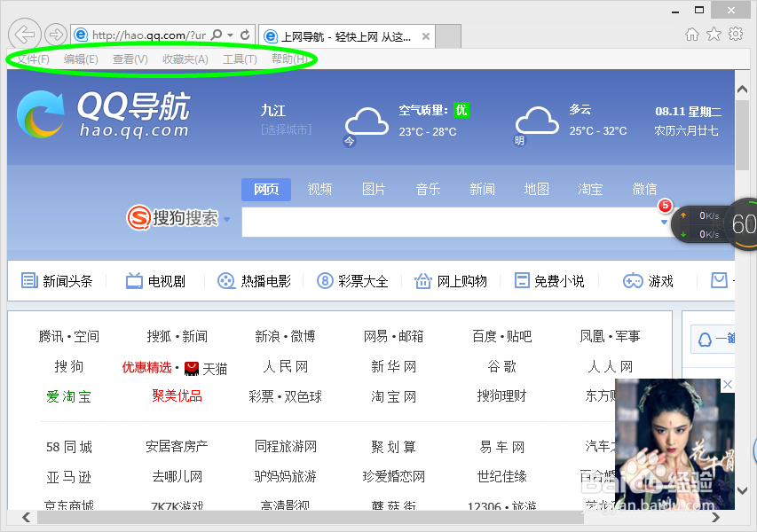
Task: Open 彩票大全 category
Action: pyautogui.click(x=352, y=281)
